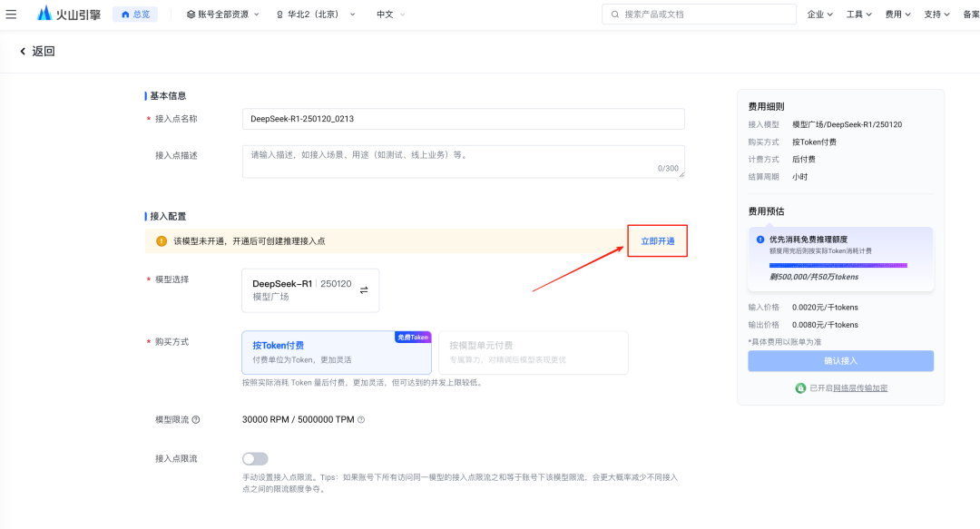Open the 中文 language dropdown
The width and height of the screenshot is (980, 529).
(x=390, y=14)
